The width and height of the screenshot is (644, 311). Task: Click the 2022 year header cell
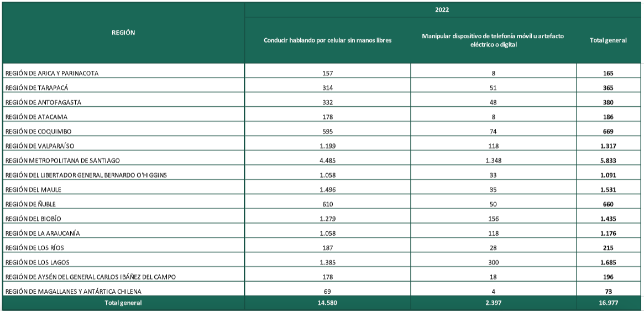[x=442, y=11]
